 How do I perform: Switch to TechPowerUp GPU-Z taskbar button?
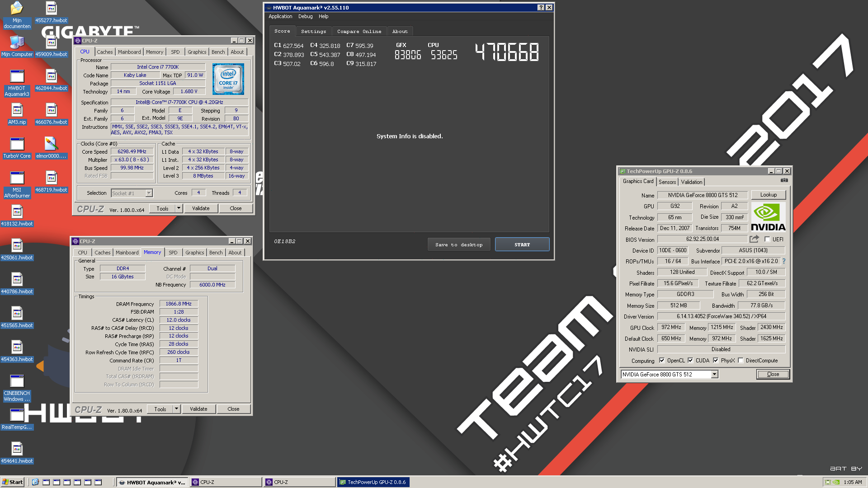click(x=373, y=482)
